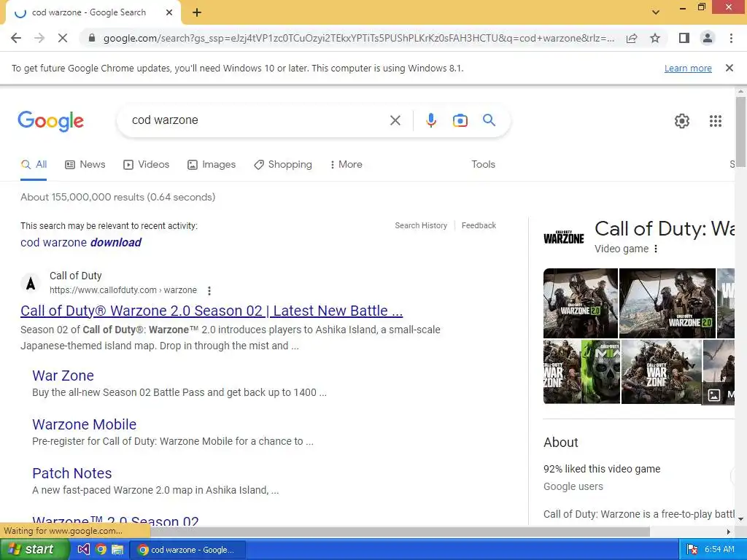Search by image with camera icon

460,120
